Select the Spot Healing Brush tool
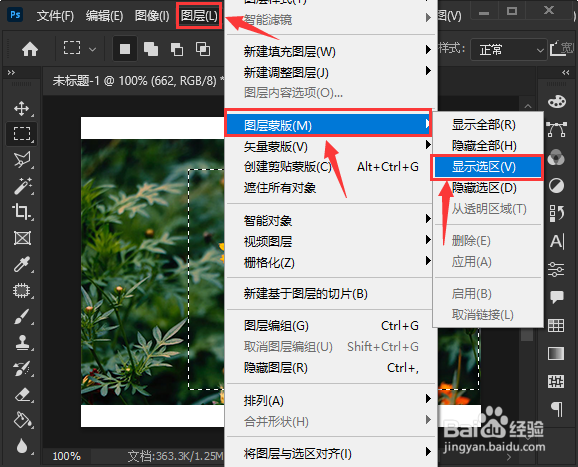The image size is (578, 467). coord(22,290)
